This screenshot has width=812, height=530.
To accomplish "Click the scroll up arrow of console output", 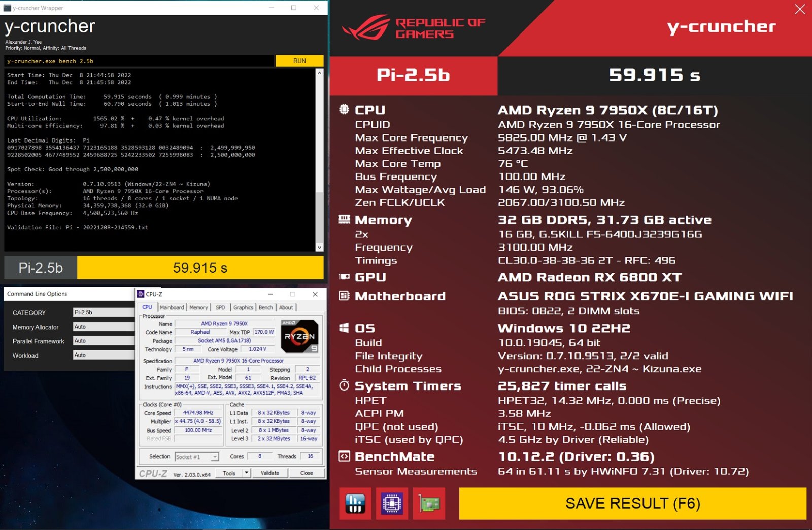I will point(319,73).
